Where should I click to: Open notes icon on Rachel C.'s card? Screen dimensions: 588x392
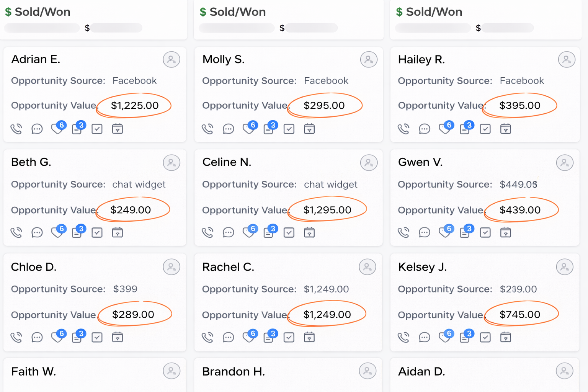269,337
